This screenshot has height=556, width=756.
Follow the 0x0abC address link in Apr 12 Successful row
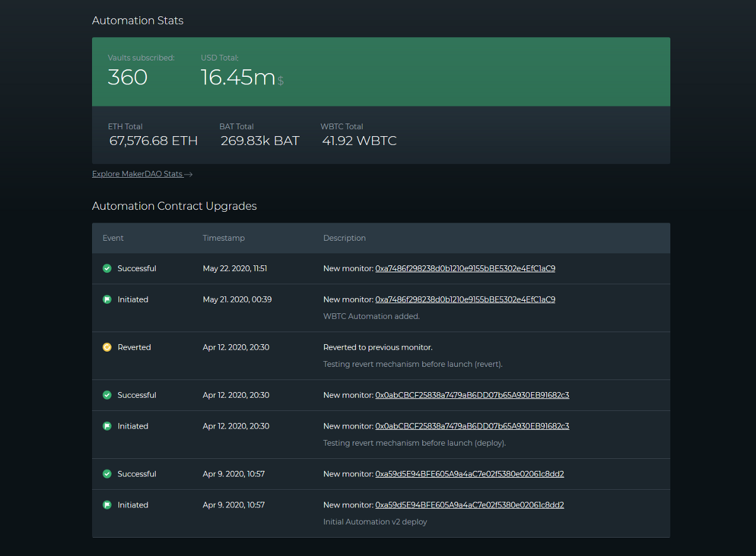(472, 395)
